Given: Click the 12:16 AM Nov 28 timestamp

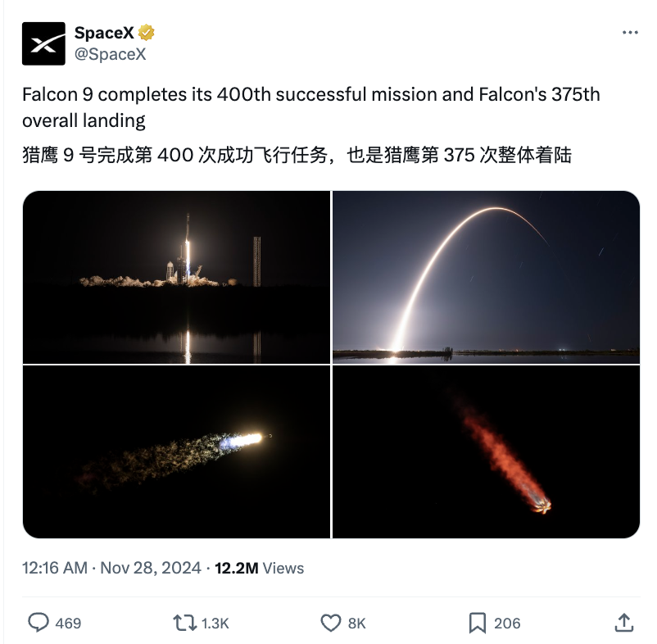Looking at the screenshot, I should pyautogui.click(x=111, y=568).
